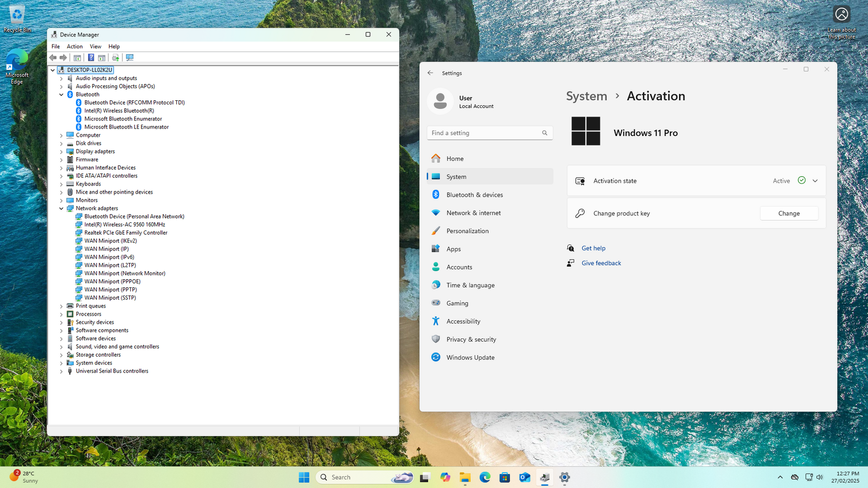Viewport: 868px width, 488px height.
Task: Select Realtek PCIe GbE Family Controller
Action: point(126,233)
